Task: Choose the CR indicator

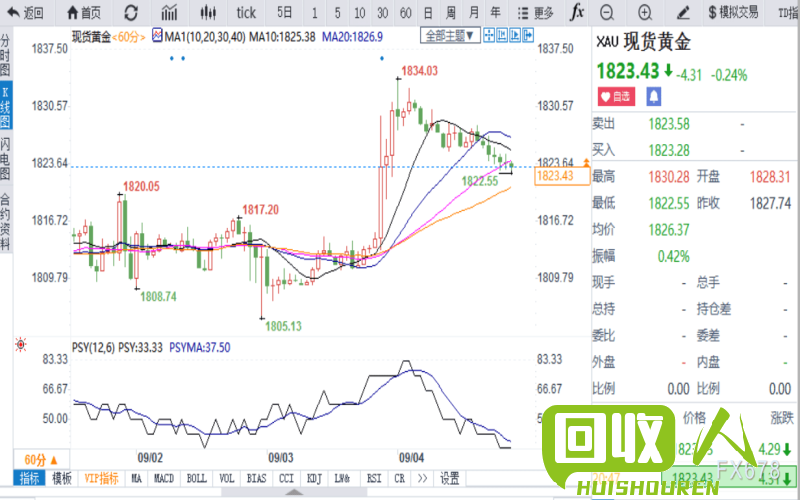Action: (x=399, y=479)
